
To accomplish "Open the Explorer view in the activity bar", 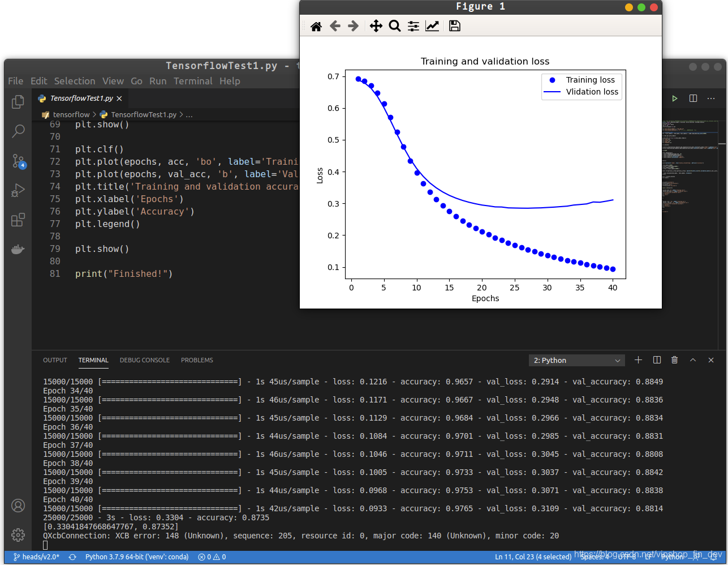I will (x=18, y=102).
